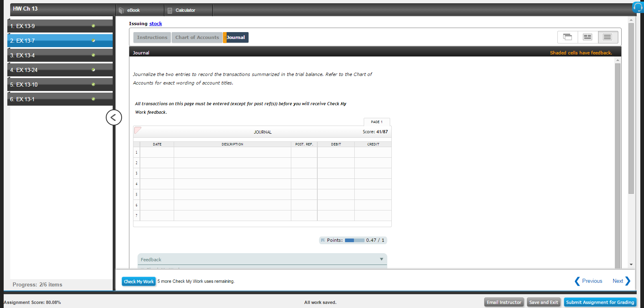Image resolution: width=644 pixels, height=308 pixels.
Task: Click row 7 Credit cell
Action: (x=373, y=216)
